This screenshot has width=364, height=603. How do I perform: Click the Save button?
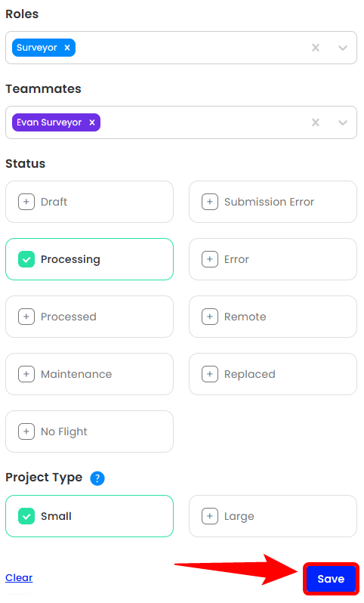click(331, 579)
